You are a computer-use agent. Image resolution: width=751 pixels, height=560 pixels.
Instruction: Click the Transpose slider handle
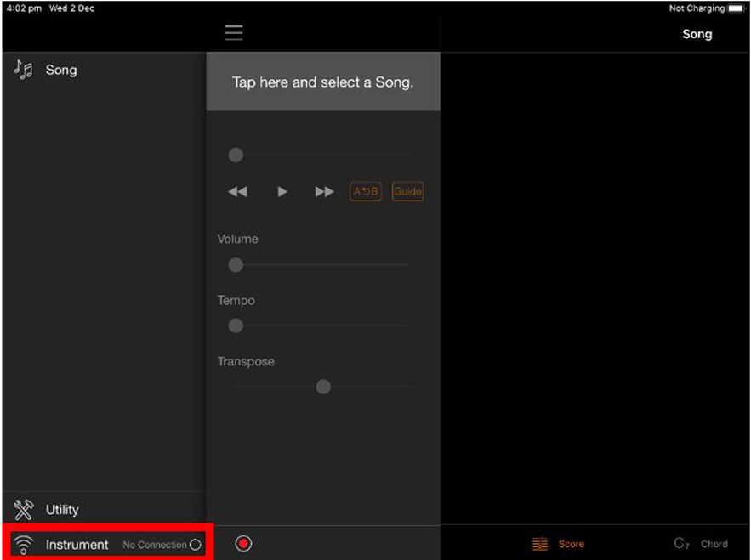(x=323, y=387)
